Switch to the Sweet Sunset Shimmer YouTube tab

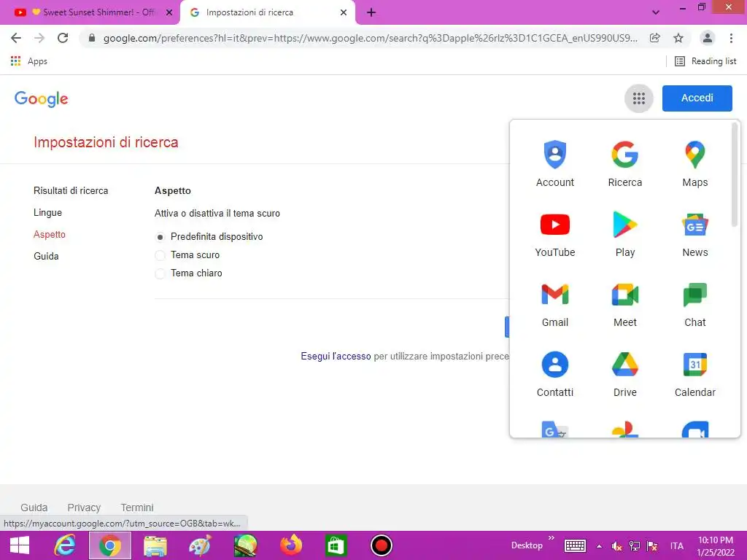(91, 12)
